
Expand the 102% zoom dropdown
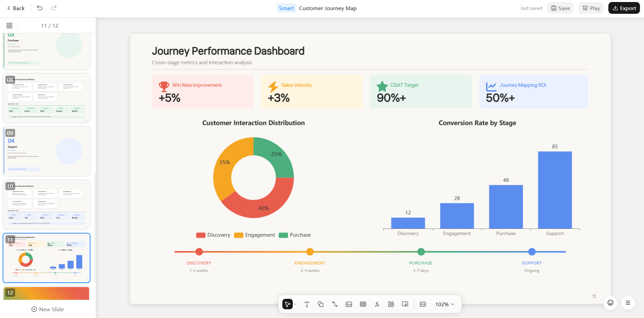445,304
